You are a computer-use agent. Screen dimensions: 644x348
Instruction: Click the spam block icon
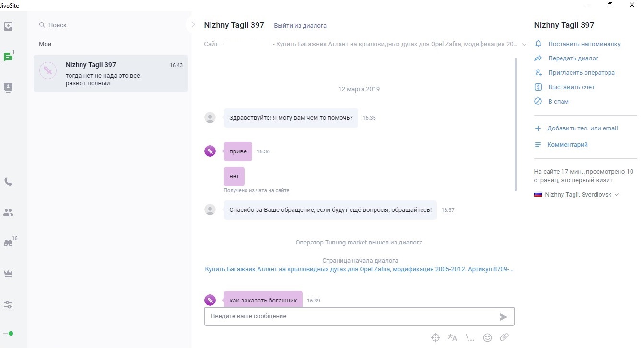click(538, 101)
